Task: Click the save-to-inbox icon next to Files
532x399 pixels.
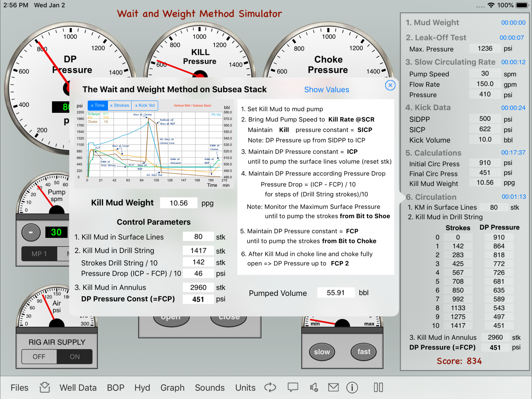Action: (x=45, y=387)
